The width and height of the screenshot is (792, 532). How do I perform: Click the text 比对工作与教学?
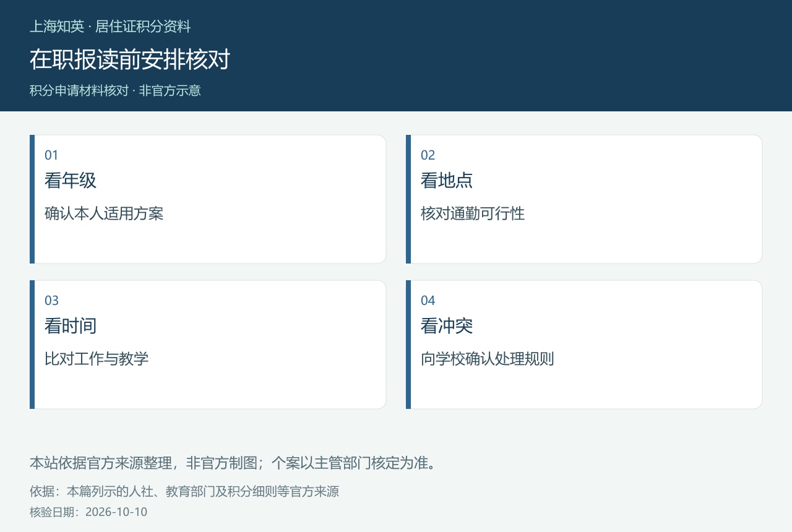[97, 359]
